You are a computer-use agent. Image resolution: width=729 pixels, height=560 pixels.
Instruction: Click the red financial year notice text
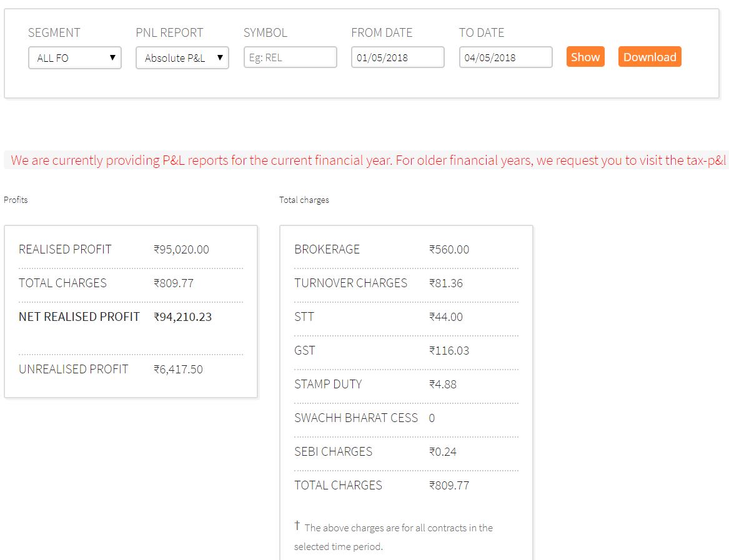click(367, 160)
